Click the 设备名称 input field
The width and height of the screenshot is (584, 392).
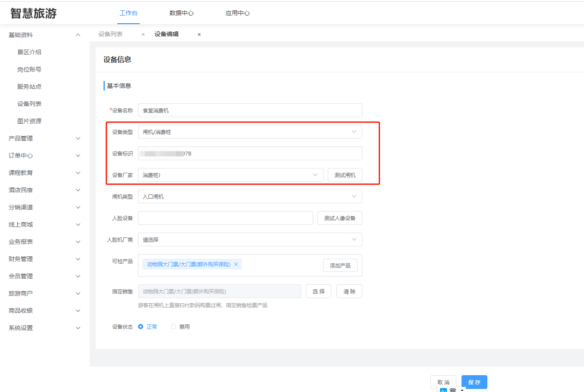pos(250,110)
